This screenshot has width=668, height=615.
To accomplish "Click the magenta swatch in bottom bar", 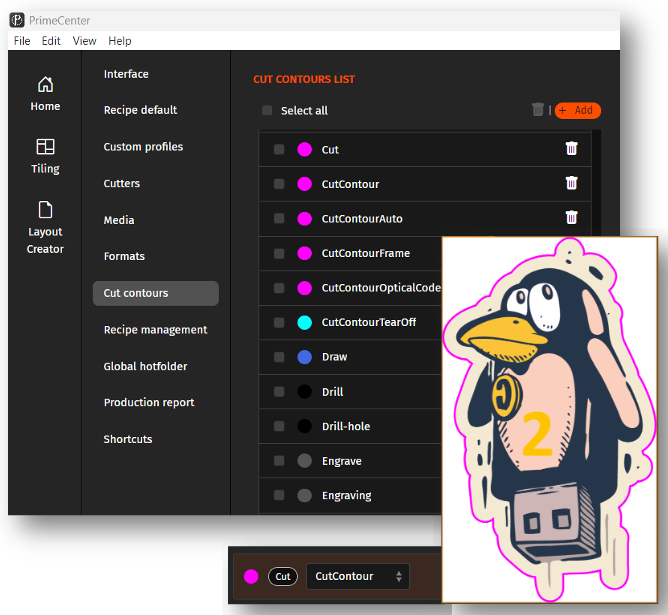I will click(251, 576).
